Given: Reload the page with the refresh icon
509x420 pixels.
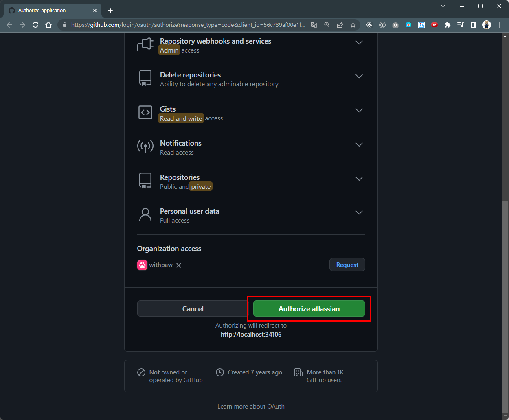Looking at the screenshot, I should 35,25.
